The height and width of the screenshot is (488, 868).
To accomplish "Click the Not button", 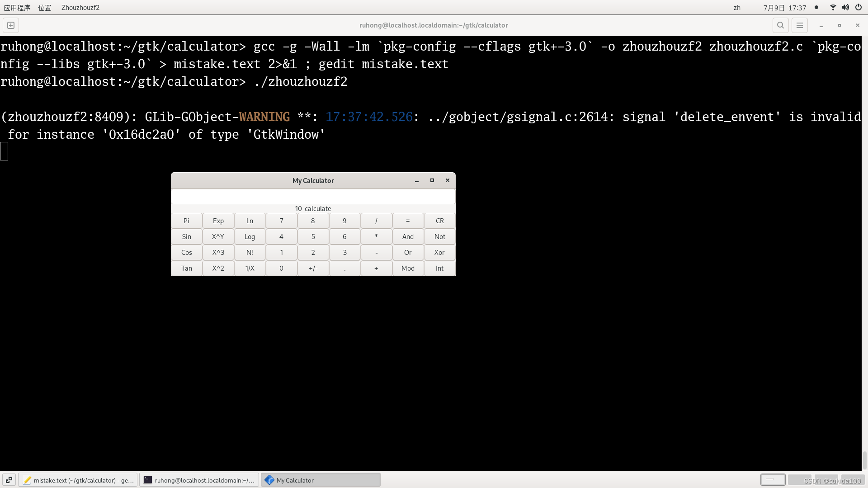I will tap(440, 237).
